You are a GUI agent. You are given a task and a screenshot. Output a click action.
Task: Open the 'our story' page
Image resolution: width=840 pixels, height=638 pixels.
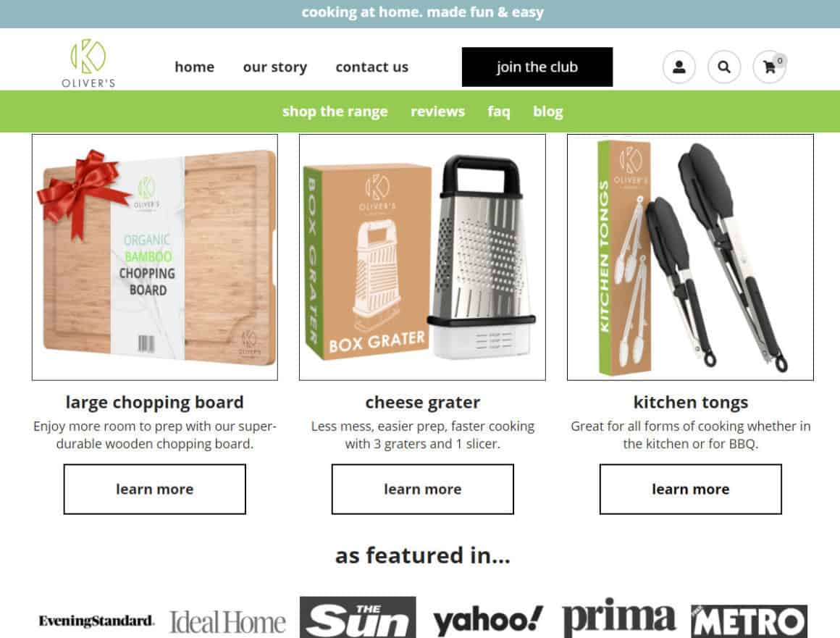click(275, 67)
